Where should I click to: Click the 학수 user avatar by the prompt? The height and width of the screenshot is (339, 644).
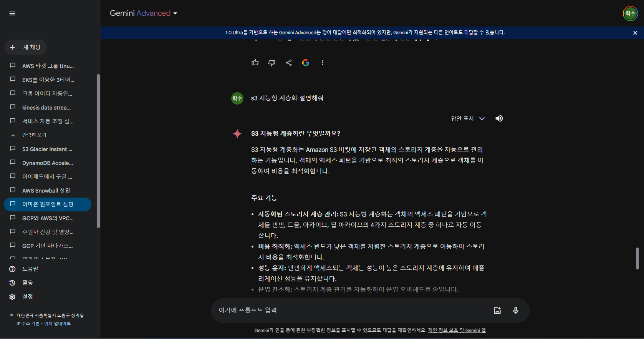point(237,98)
